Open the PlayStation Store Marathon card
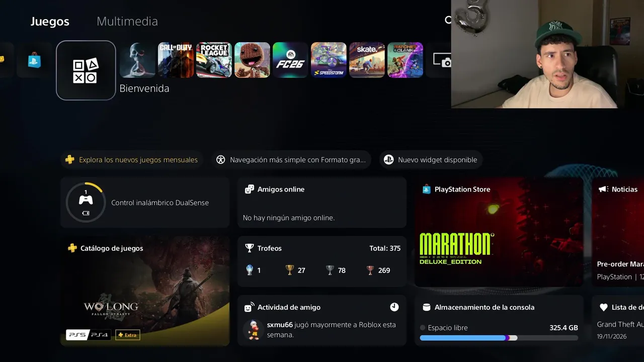644x362 pixels. pyautogui.click(x=499, y=232)
